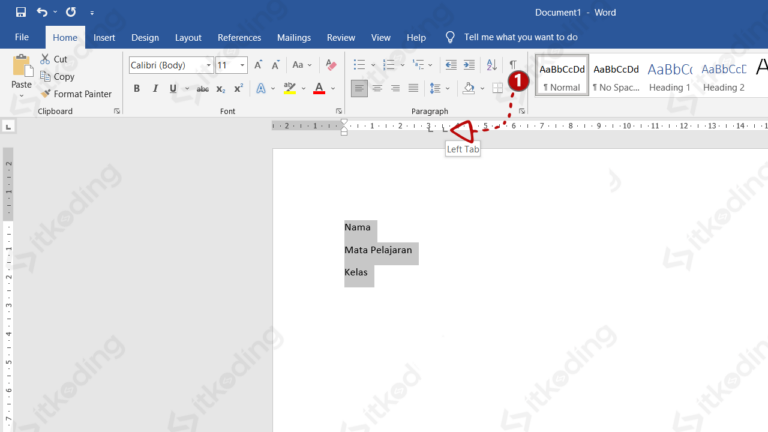768x432 pixels.
Task: Open the View tab
Action: [381, 38]
